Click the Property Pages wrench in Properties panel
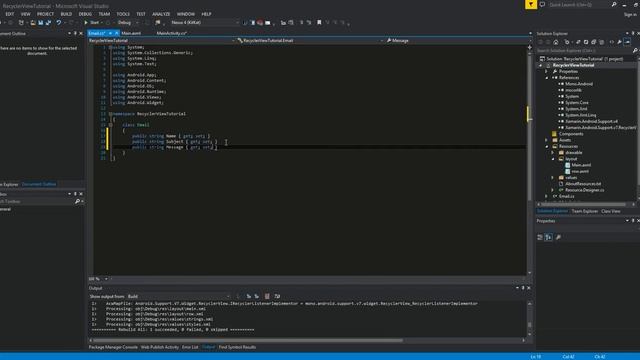The width and height of the screenshot is (640, 360). 558,237
